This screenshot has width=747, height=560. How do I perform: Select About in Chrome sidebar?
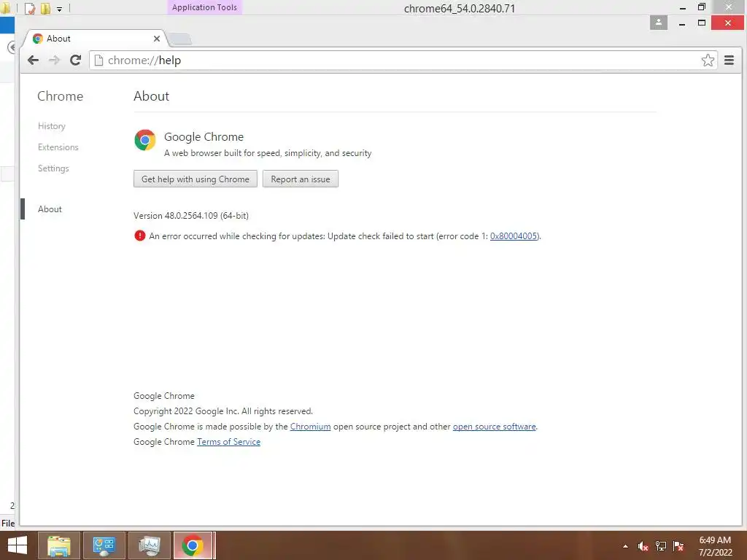coord(50,209)
